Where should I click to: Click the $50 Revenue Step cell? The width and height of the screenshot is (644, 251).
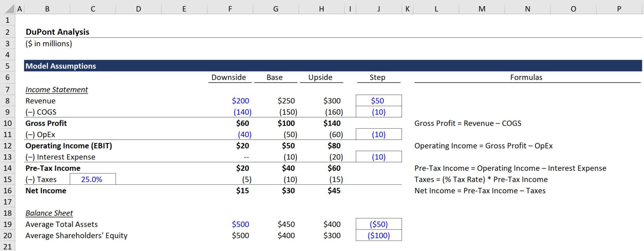379,101
